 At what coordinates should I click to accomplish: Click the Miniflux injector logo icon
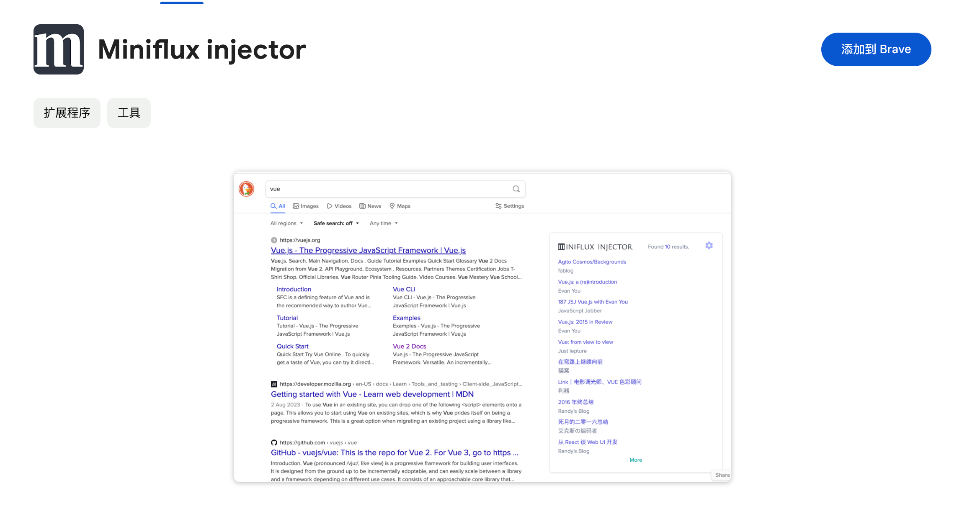coord(59,49)
